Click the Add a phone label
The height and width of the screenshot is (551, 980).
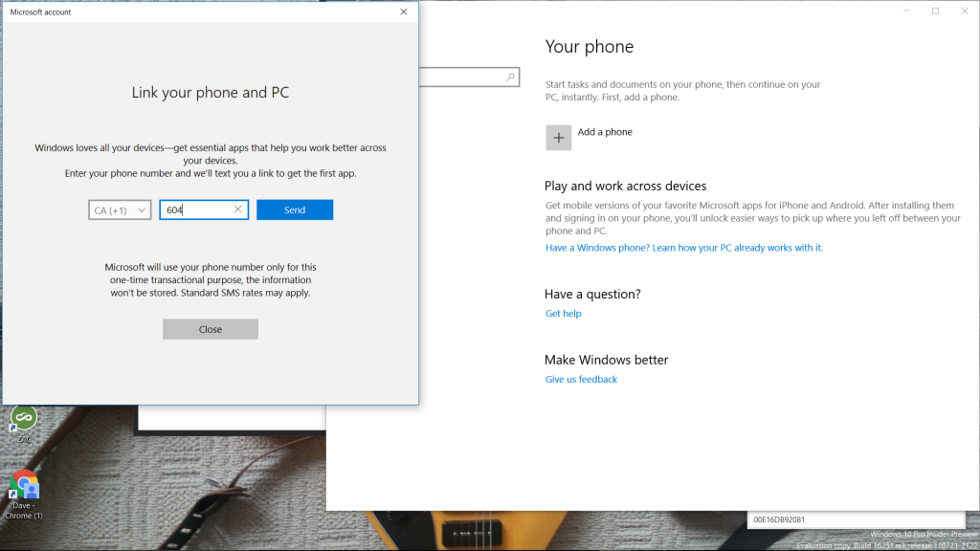coord(605,132)
